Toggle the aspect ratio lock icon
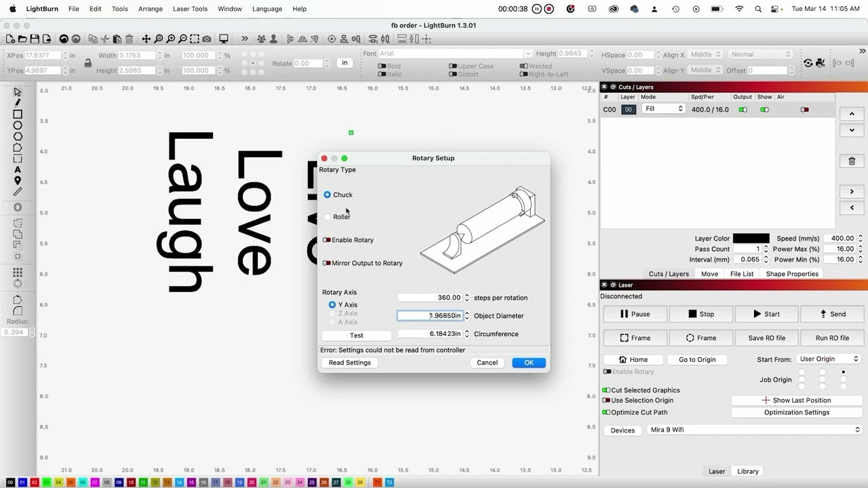This screenshot has height=488, width=868. pos(87,63)
